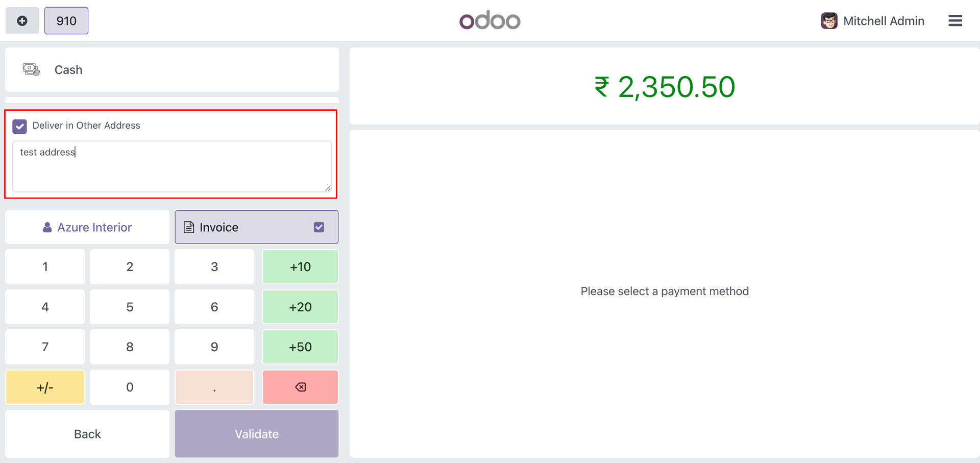Image resolution: width=980 pixels, height=463 pixels.
Task: Click the Cash payment method icon
Action: 31,69
